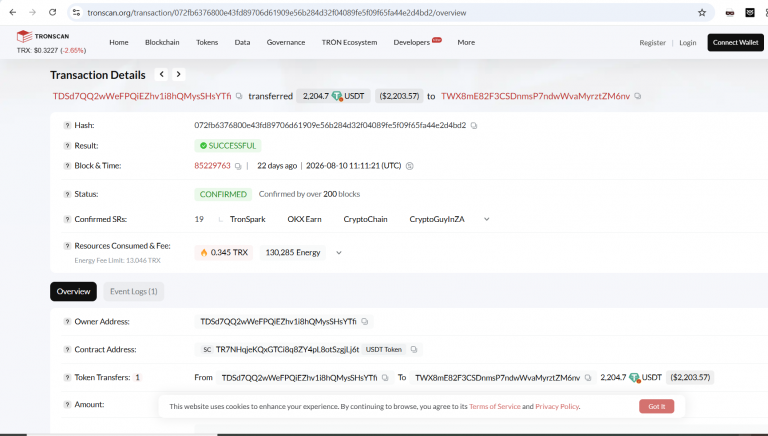The height and width of the screenshot is (436, 768).
Task: Copy the To address in Token Transfers
Action: [588, 378]
